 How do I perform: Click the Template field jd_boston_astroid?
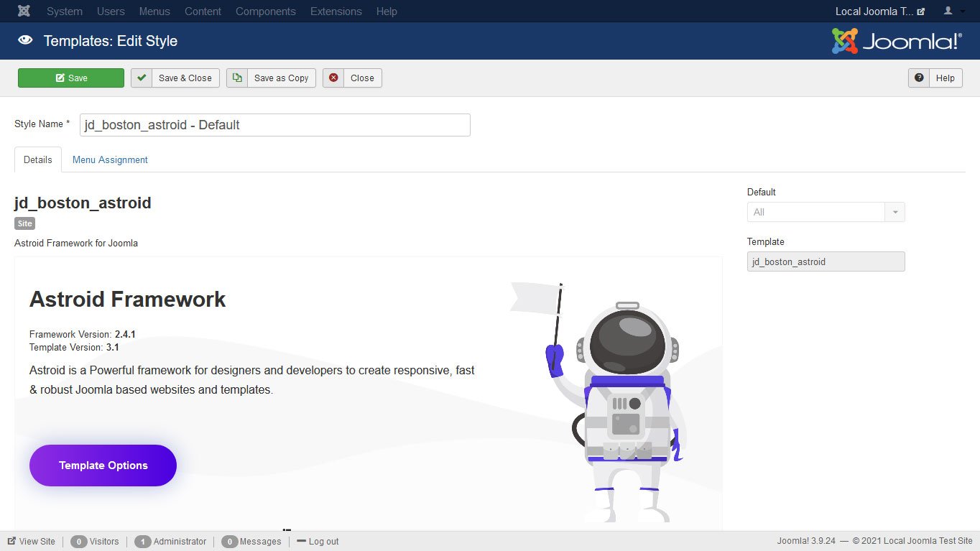826,261
